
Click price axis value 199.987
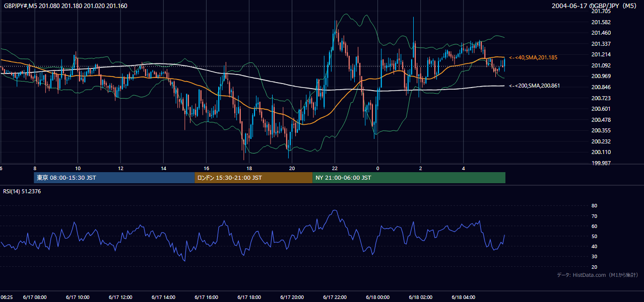[601, 163]
